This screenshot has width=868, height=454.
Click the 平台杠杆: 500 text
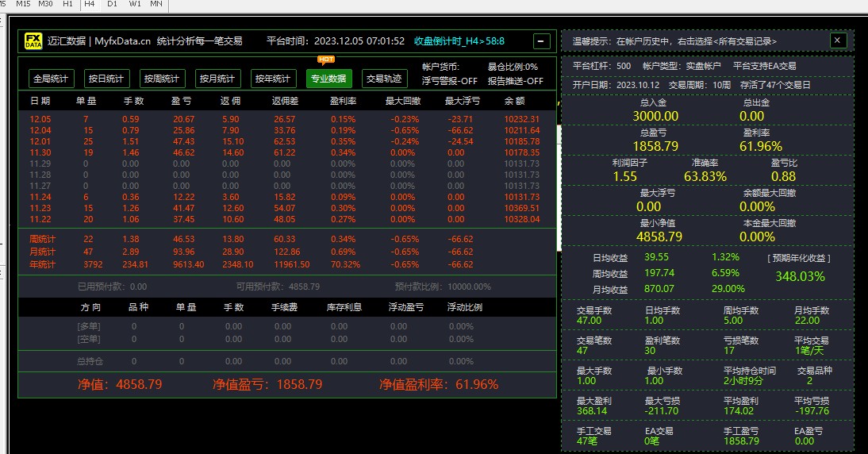pos(601,66)
